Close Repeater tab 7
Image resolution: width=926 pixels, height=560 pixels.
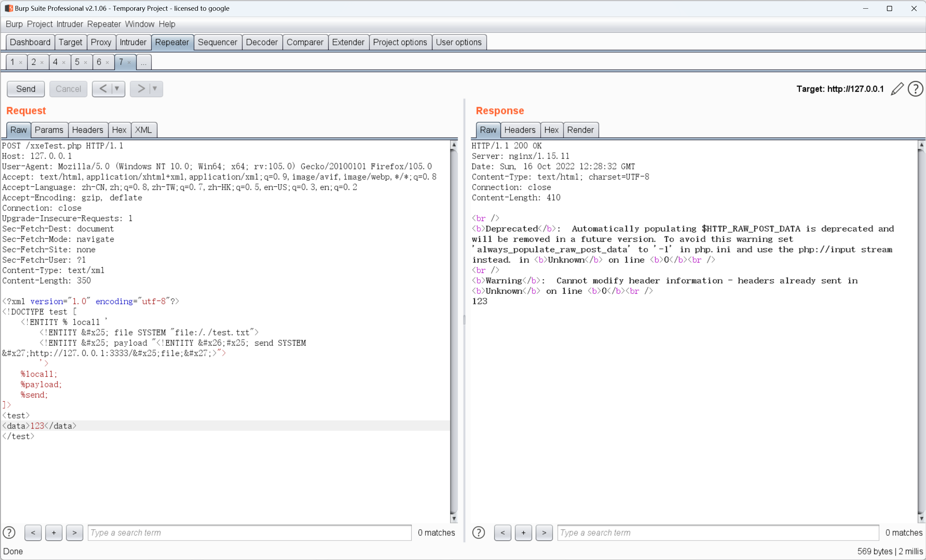pyautogui.click(x=129, y=62)
